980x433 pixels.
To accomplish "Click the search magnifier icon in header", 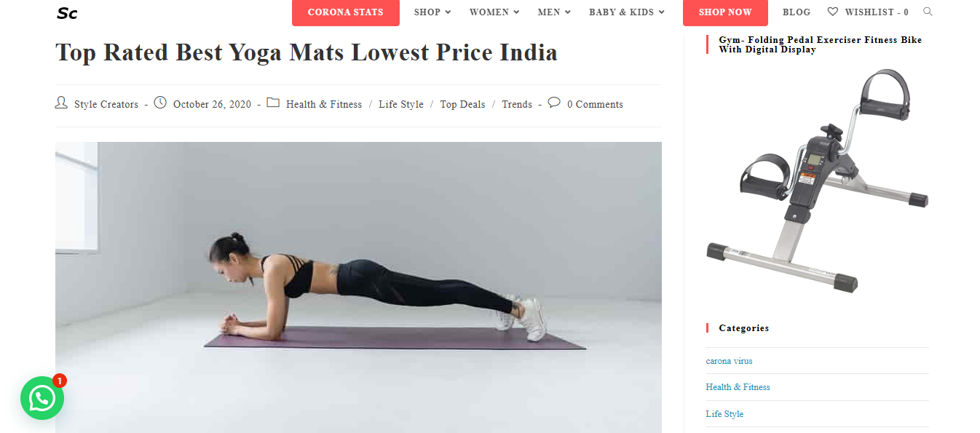I will coord(928,12).
